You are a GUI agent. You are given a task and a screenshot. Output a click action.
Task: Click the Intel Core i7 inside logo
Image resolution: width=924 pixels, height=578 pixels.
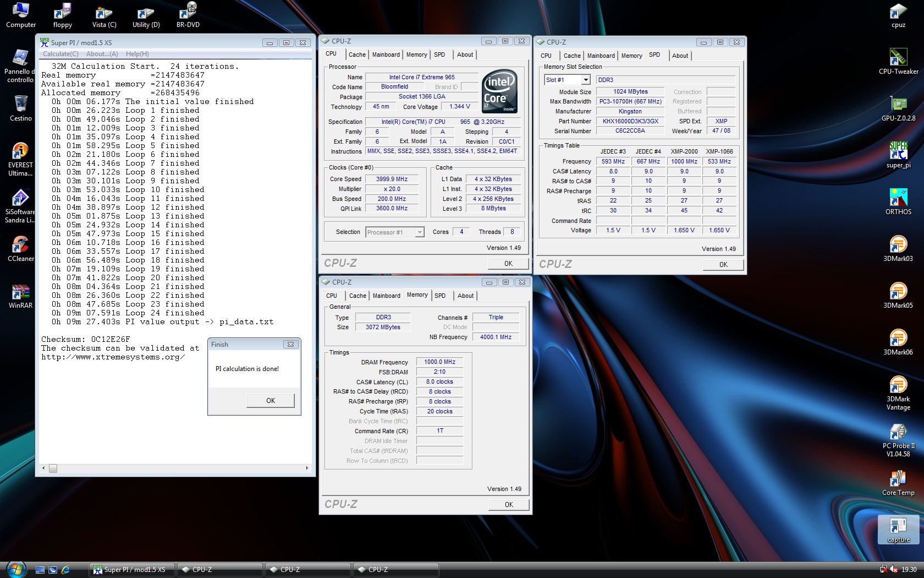[499, 91]
